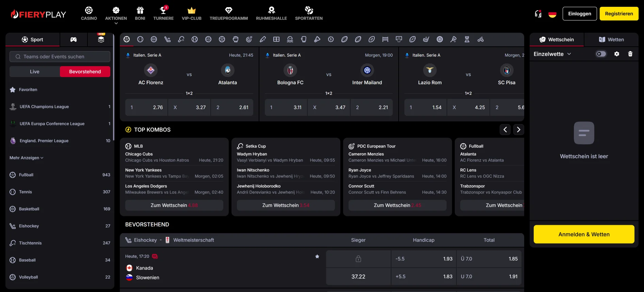Click the FieryPlay logo
644x292 pixels.
coord(38,14)
